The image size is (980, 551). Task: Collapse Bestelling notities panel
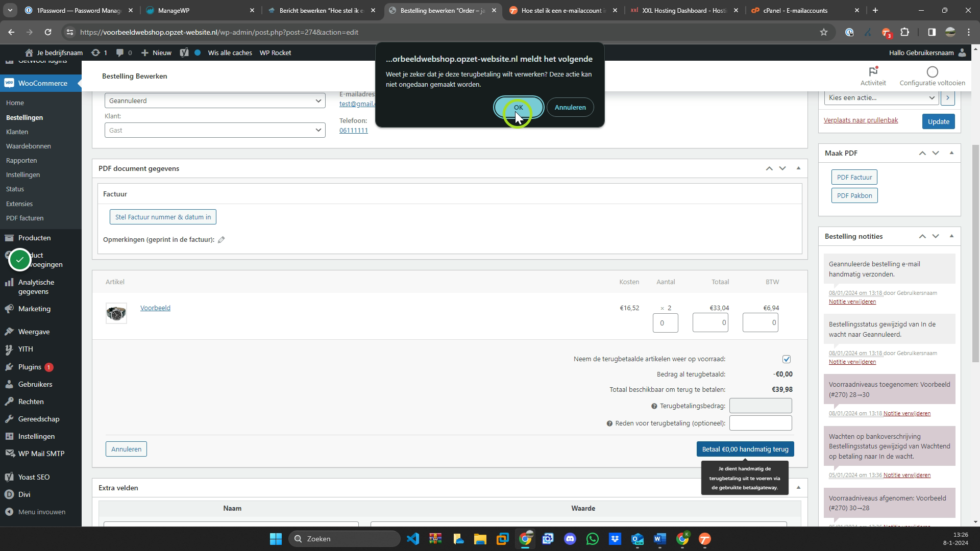pos(951,236)
